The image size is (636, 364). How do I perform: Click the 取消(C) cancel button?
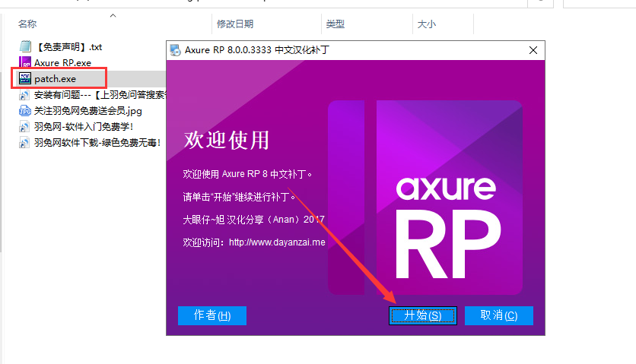[499, 315]
